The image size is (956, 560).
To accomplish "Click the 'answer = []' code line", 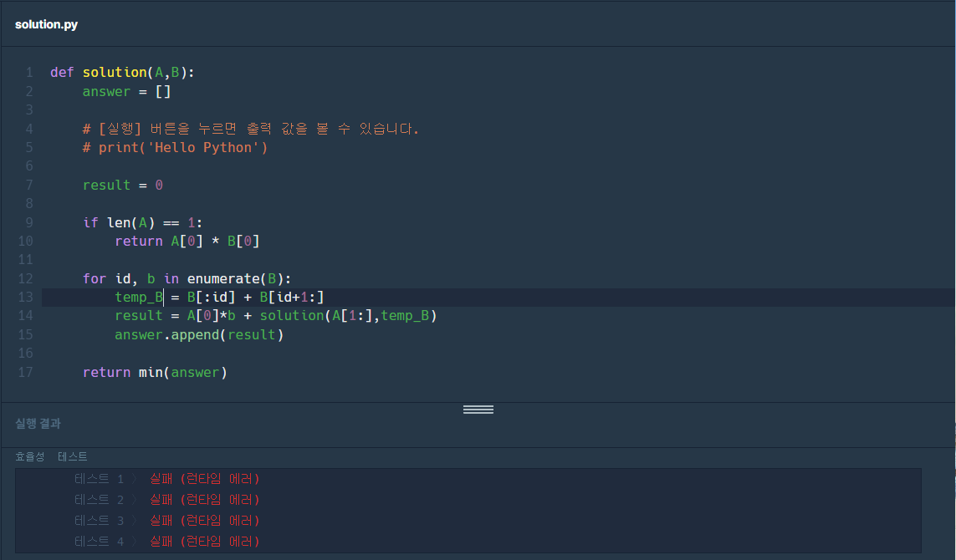I will [x=127, y=91].
